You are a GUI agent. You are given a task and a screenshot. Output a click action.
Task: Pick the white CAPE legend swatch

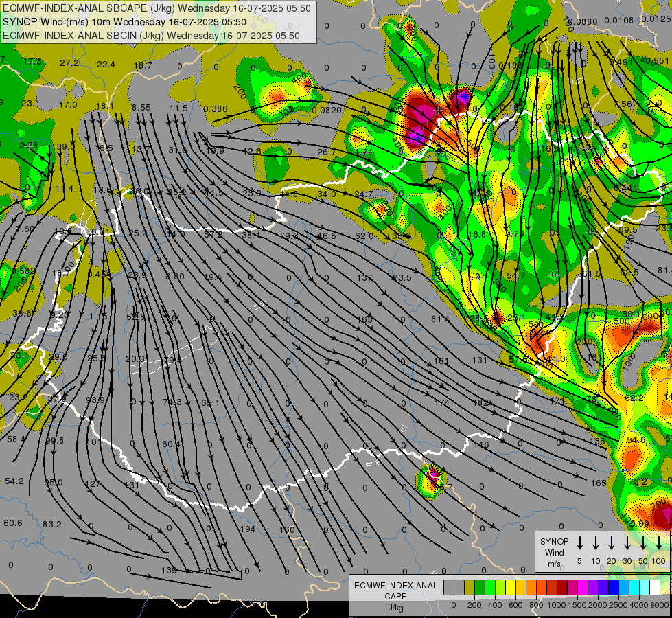point(656,587)
